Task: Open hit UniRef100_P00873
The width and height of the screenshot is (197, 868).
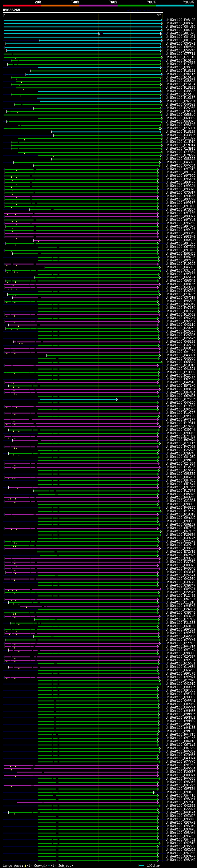Action: [x=180, y=23]
